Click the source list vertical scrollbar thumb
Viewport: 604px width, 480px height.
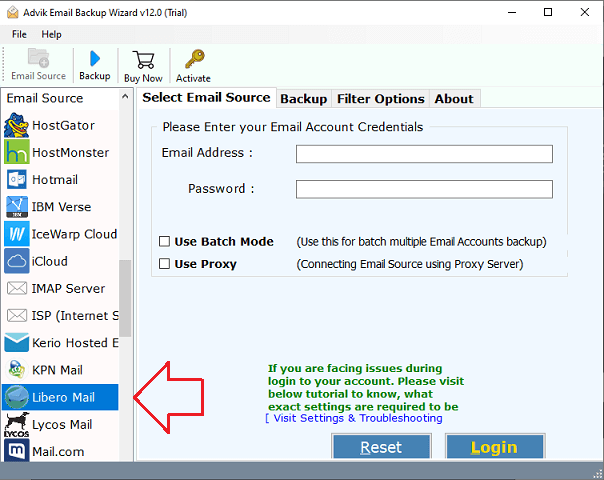point(125,298)
